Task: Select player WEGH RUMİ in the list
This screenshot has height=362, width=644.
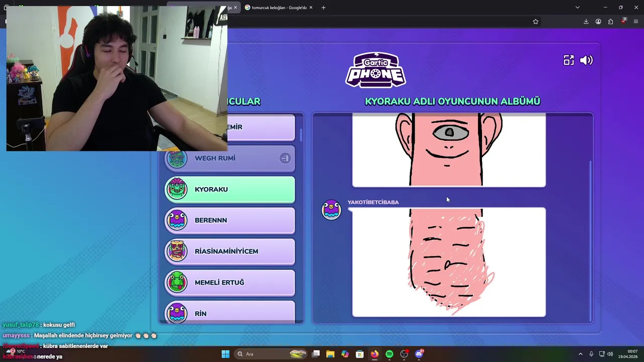Action: click(230, 158)
